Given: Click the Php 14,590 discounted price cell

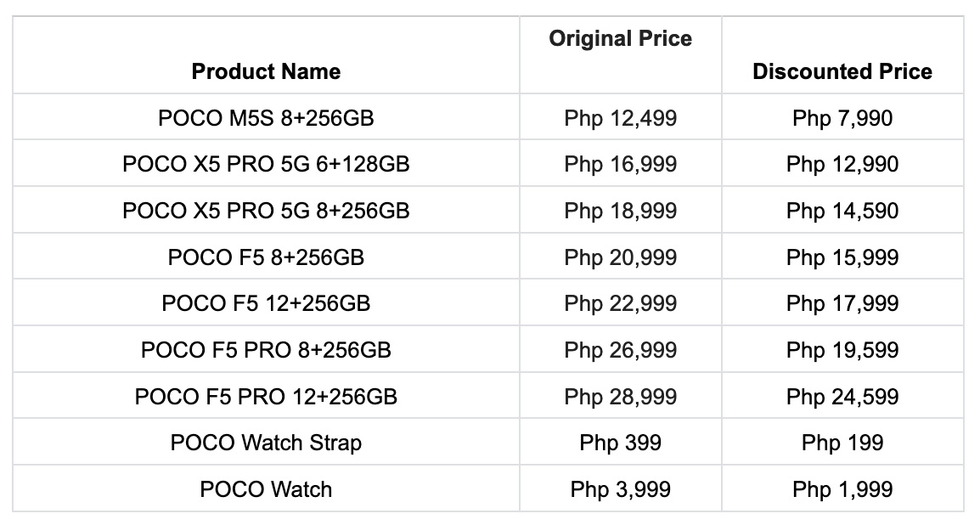Looking at the screenshot, I should pyautogui.click(x=842, y=210).
